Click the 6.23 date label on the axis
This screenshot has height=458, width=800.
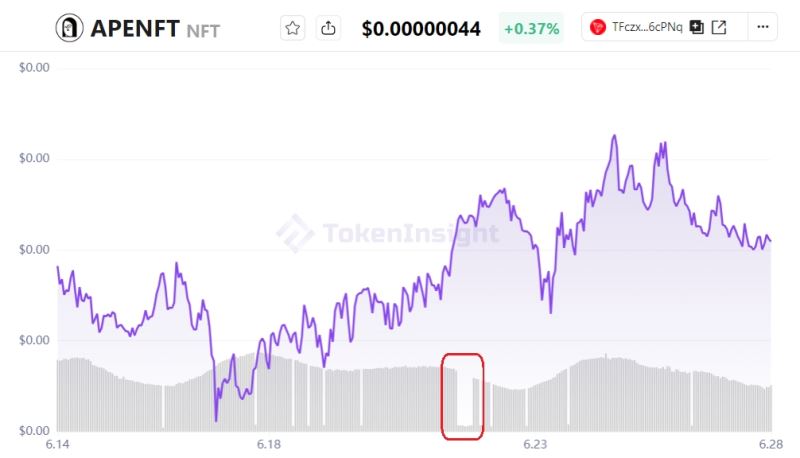[535, 444]
